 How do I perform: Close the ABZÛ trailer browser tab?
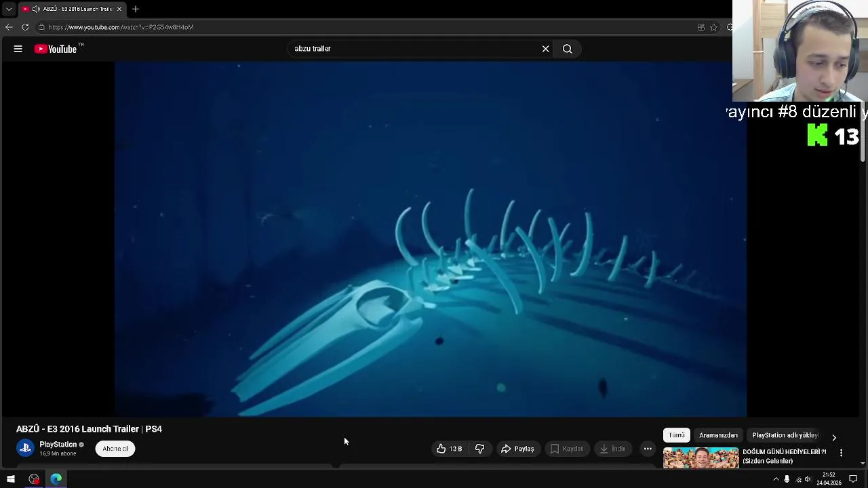coord(119,9)
